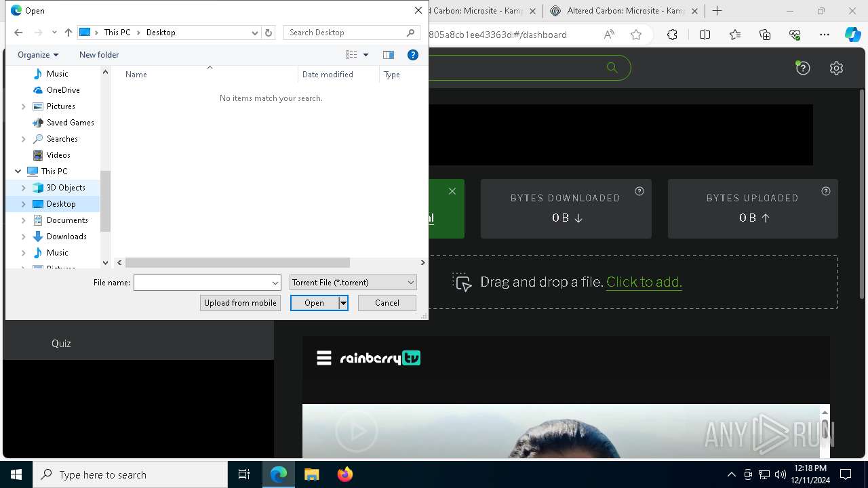Screen dimensions: 868x488
Task: Toggle Edge split screen icon
Action: point(705,35)
